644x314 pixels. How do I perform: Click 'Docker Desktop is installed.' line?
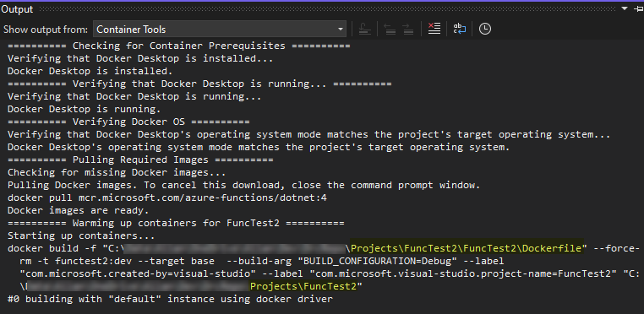click(90, 71)
